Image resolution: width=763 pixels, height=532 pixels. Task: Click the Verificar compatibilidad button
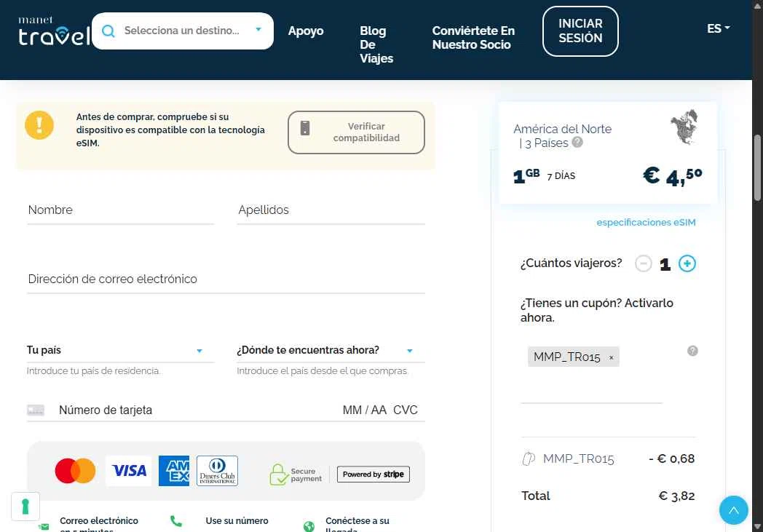[x=356, y=132]
